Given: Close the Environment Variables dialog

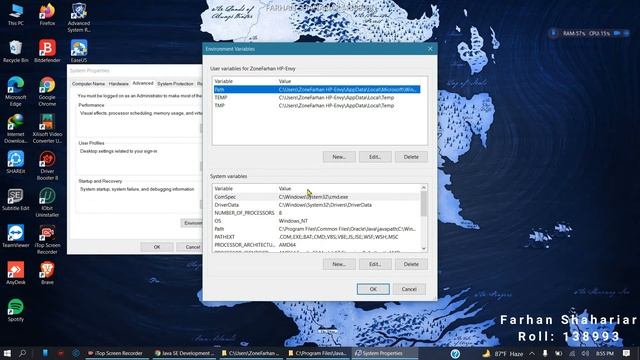Looking at the screenshot, I should tap(430, 49).
